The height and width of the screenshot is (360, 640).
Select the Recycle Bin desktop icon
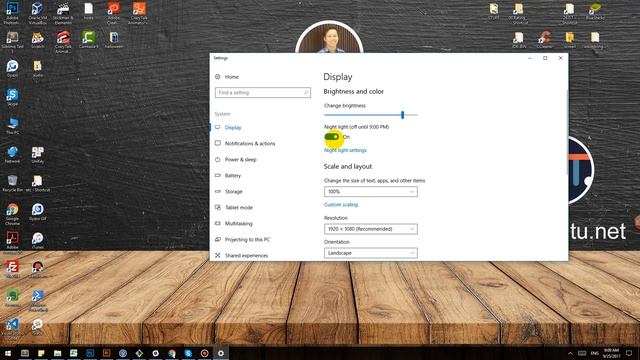[x=12, y=183]
